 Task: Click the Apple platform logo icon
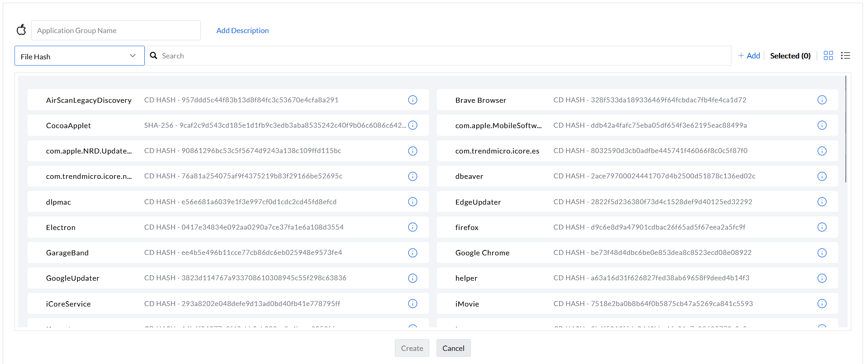point(21,30)
